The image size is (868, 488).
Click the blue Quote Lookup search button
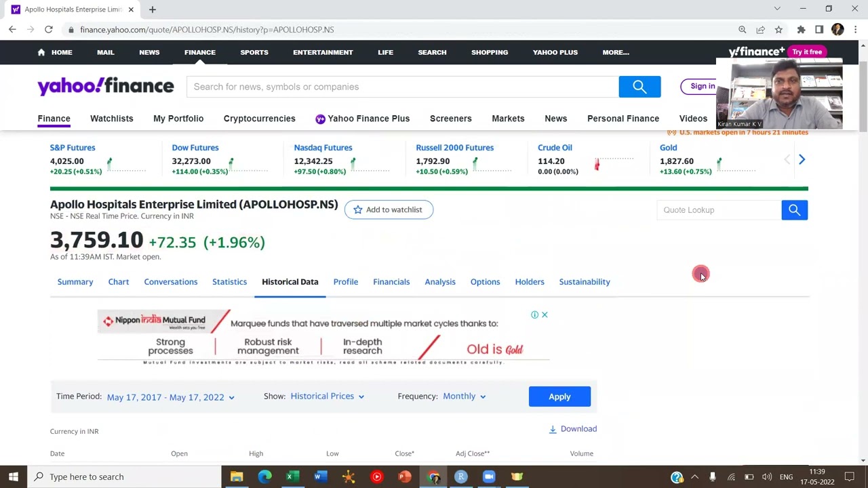tap(794, 210)
